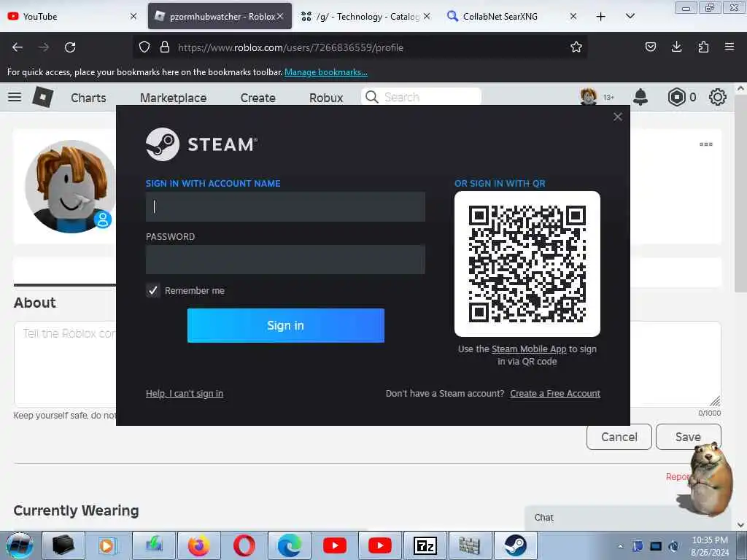Click the Roblox logo home icon

[42, 97]
